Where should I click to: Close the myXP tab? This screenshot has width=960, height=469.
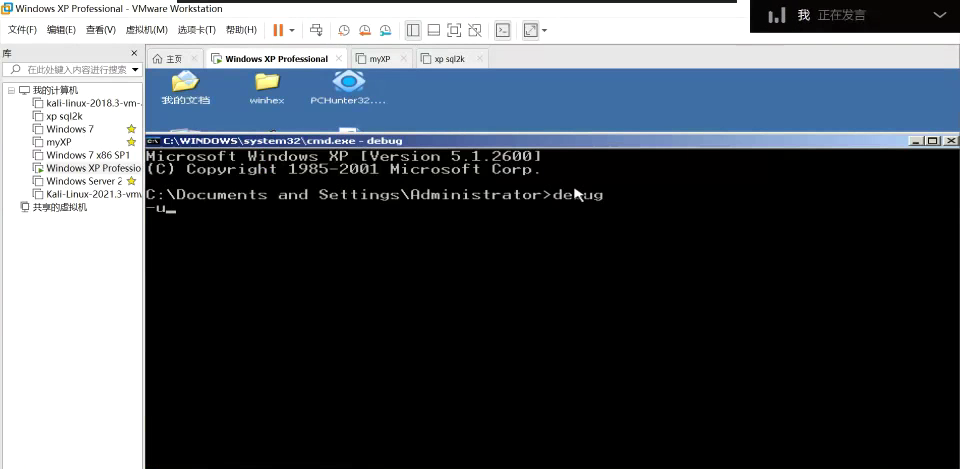(403, 59)
